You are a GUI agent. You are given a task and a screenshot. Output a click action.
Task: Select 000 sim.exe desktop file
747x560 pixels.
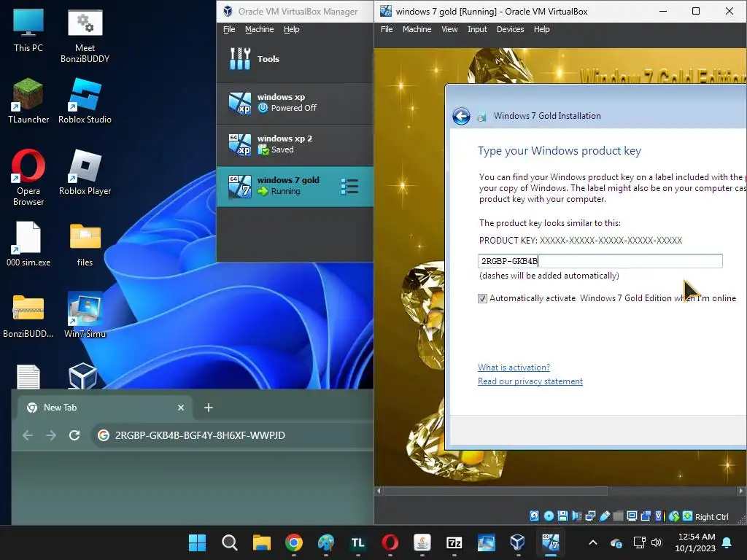(x=28, y=244)
